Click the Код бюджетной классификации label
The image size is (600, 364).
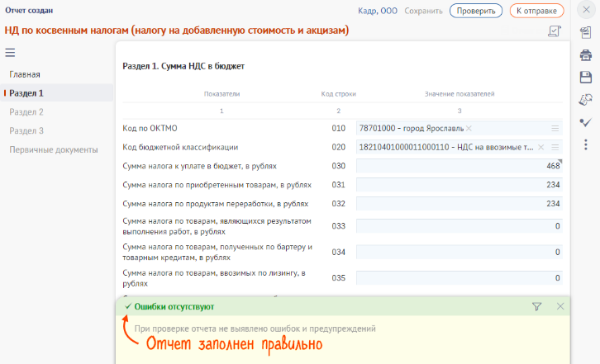click(x=180, y=147)
